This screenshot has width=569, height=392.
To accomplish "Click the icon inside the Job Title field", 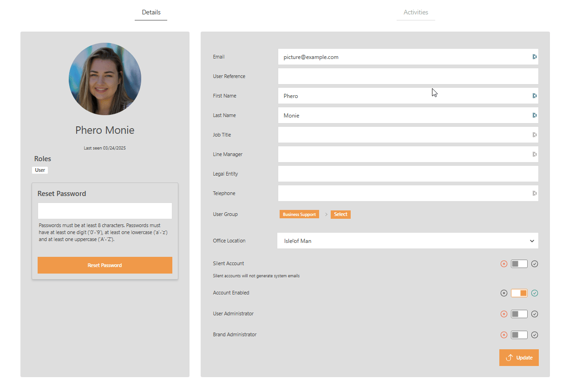I will point(534,135).
